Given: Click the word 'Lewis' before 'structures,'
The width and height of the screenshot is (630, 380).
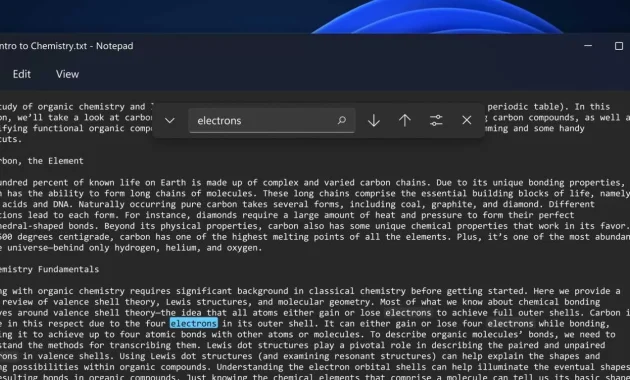Looking at the screenshot, I should pyautogui.click(x=178, y=302).
